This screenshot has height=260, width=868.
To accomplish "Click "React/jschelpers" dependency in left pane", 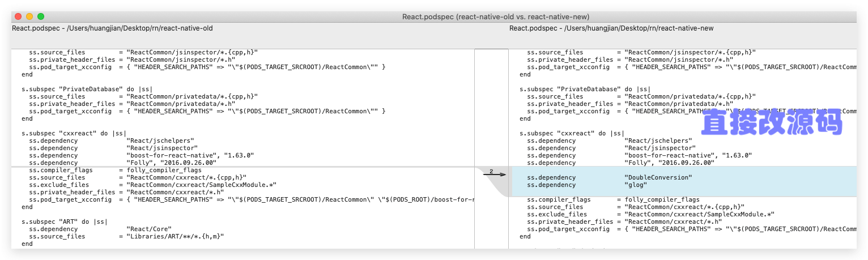I will click(112, 140).
